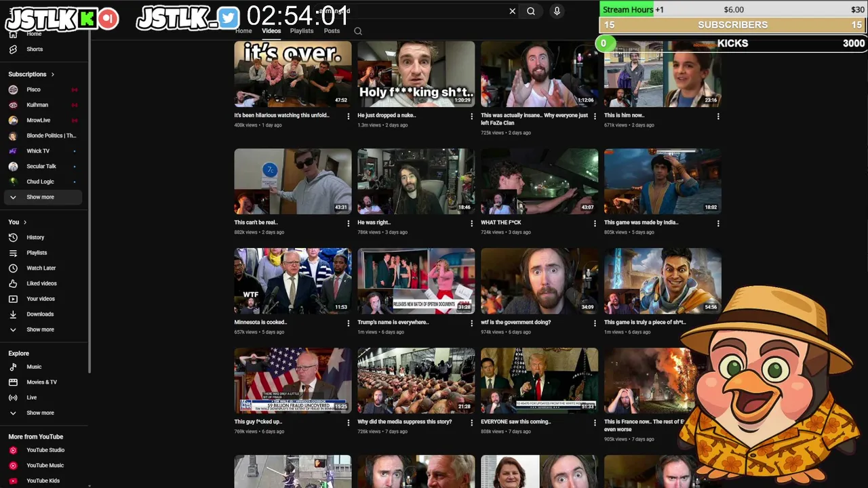Open Shorts in the sidebar
Image resolution: width=868 pixels, height=488 pixels.
click(35, 49)
